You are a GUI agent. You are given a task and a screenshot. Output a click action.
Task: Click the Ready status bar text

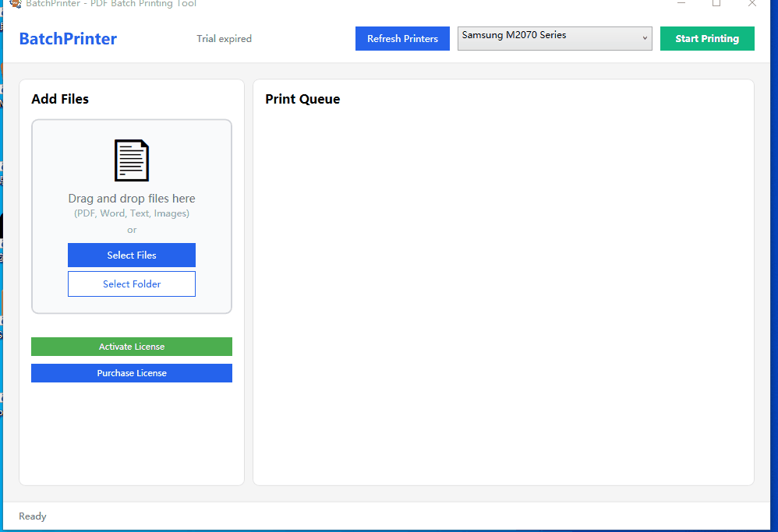[32, 516]
